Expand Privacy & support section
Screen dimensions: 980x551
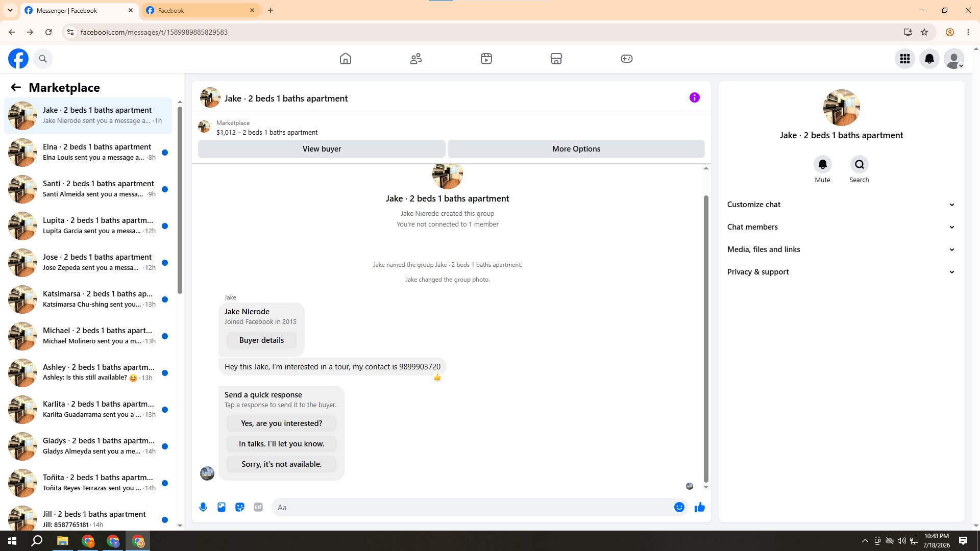[841, 272]
